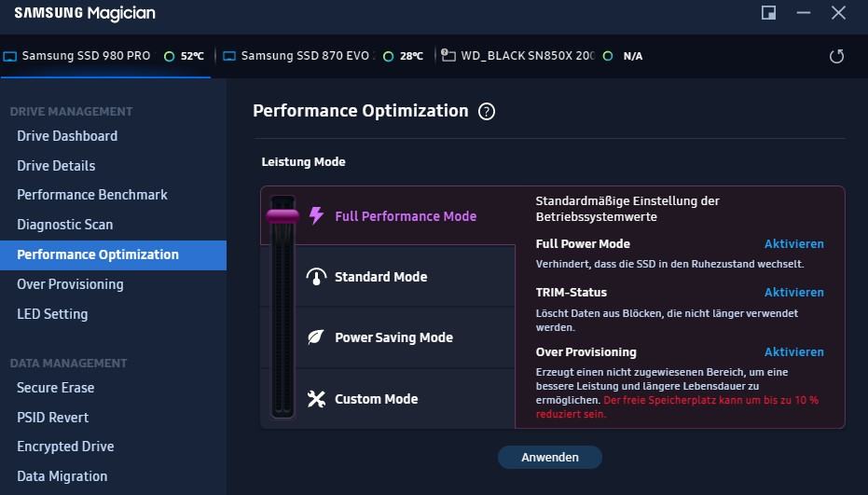The image size is (868, 495).
Task: Click the N/A temperature value
Action: coord(633,56)
